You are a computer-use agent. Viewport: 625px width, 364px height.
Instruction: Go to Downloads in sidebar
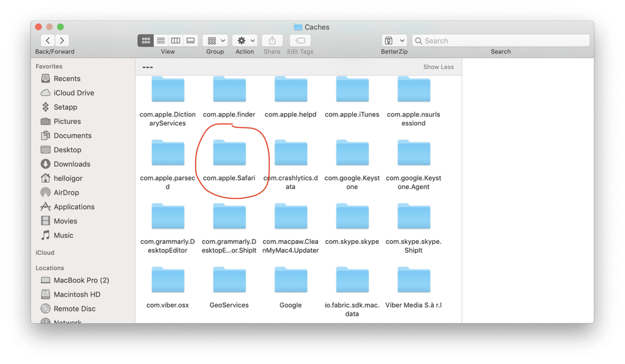(x=71, y=164)
